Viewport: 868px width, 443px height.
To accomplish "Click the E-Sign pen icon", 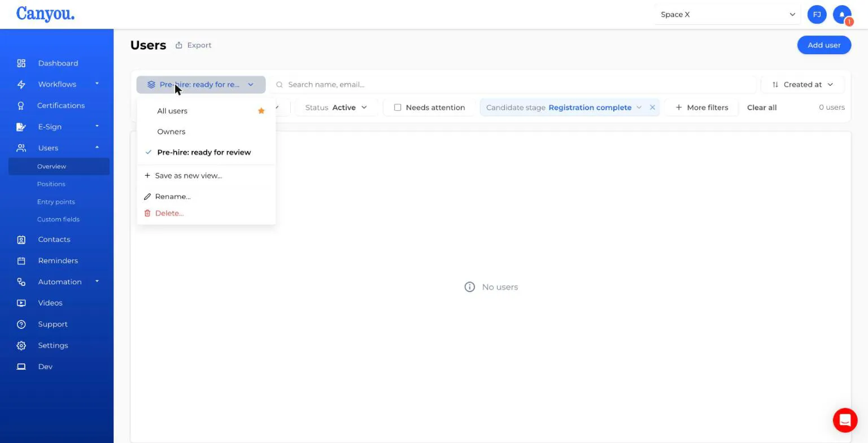I will pos(21,127).
